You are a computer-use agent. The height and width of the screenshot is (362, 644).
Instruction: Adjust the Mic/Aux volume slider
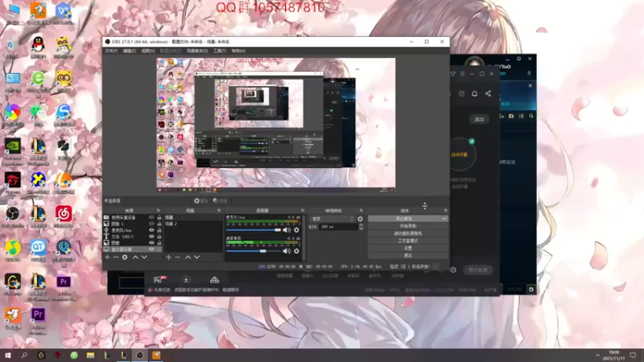coord(253,230)
